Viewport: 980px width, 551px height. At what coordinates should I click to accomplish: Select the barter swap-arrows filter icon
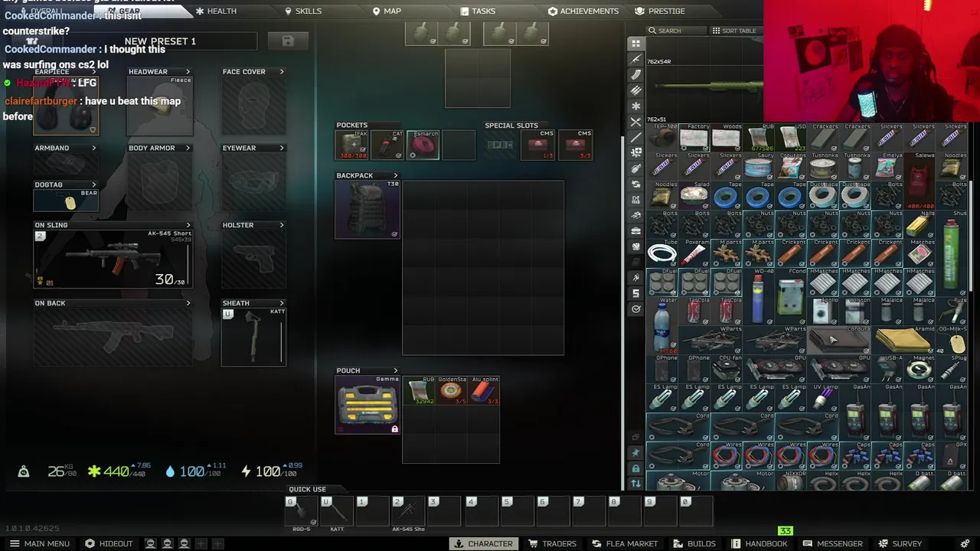tap(636, 184)
